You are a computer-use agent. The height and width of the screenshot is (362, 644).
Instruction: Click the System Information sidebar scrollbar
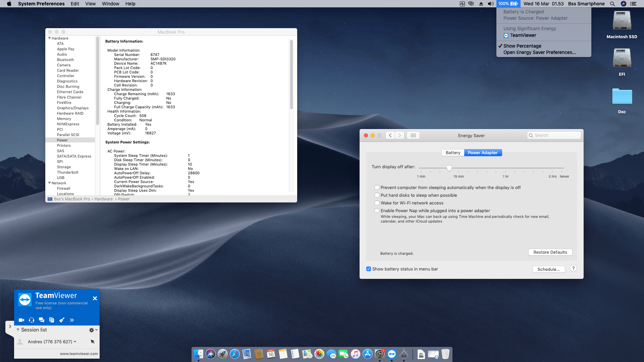coord(98,80)
